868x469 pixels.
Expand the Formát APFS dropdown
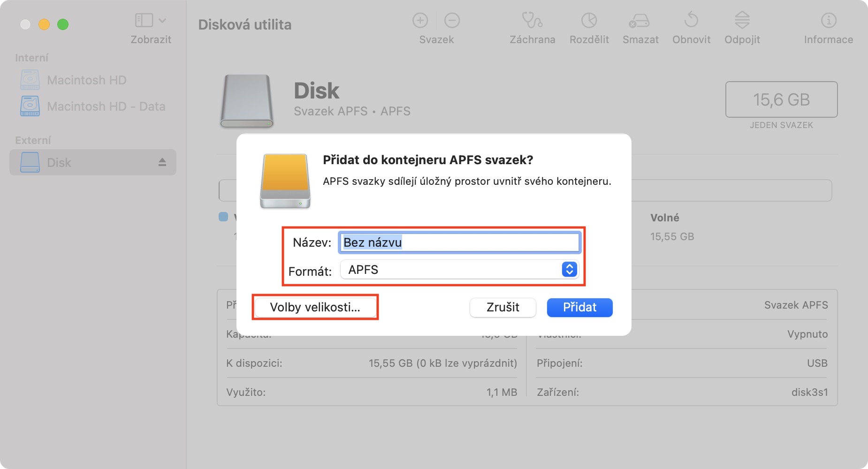coord(569,269)
